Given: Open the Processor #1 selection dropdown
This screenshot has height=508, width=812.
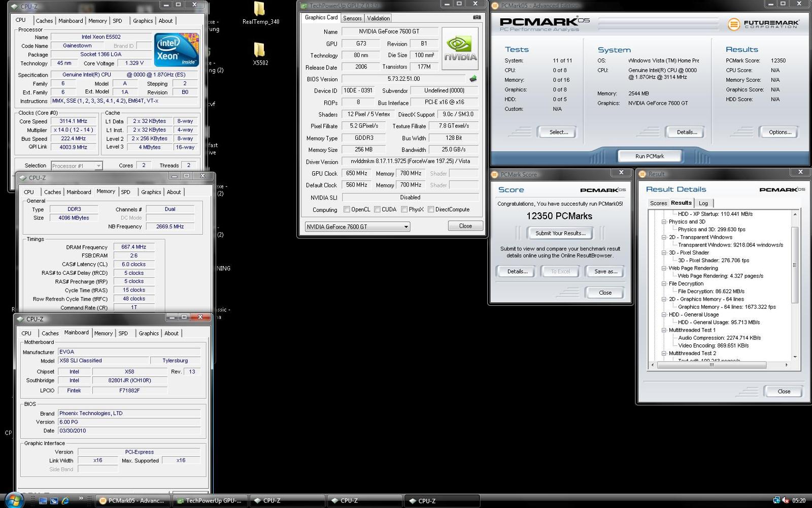Looking at the screenshot, I should [x=76, y=166].
